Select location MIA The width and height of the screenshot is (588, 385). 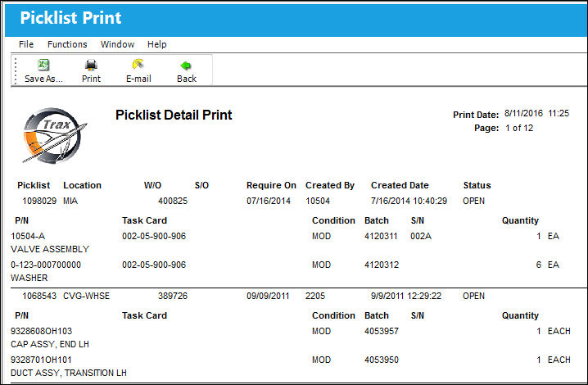pyautogui.click(x=70, y=201)
